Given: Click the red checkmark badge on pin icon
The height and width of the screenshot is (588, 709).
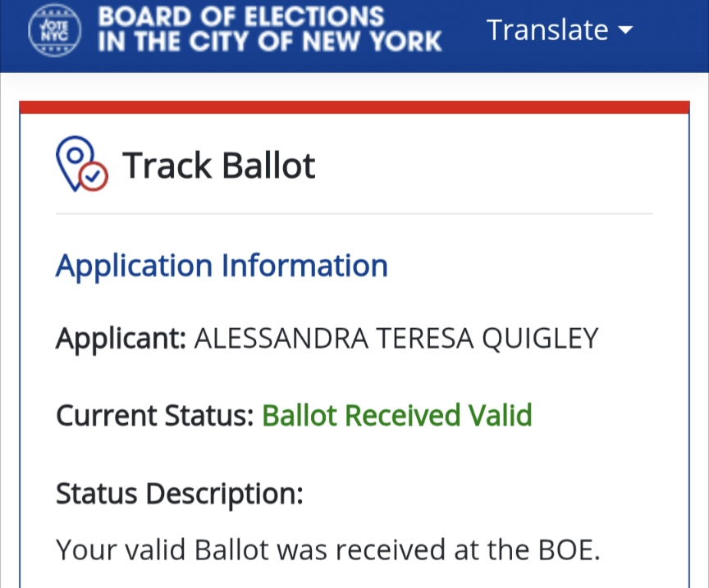Looking at the screenshot, I should 94,175.
